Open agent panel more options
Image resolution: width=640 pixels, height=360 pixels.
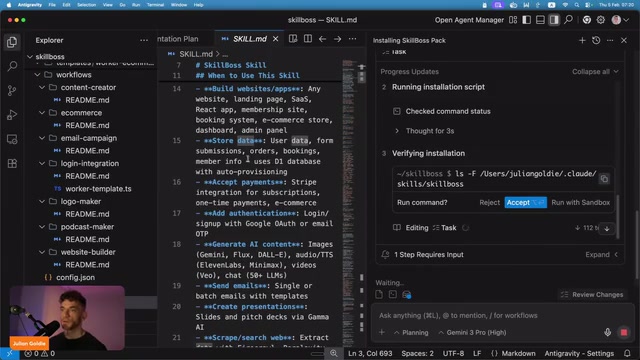coord(610,40)
